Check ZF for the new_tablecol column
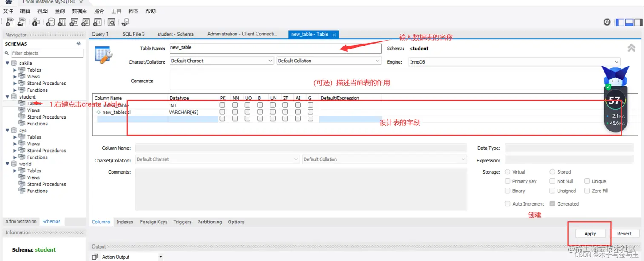The image size is (644, 261). click(x=285, y=112)
